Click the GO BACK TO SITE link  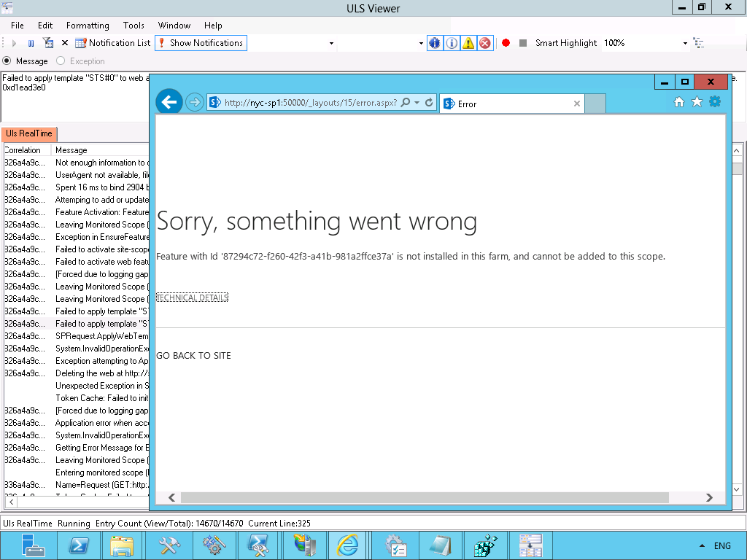tap(193, 356)
